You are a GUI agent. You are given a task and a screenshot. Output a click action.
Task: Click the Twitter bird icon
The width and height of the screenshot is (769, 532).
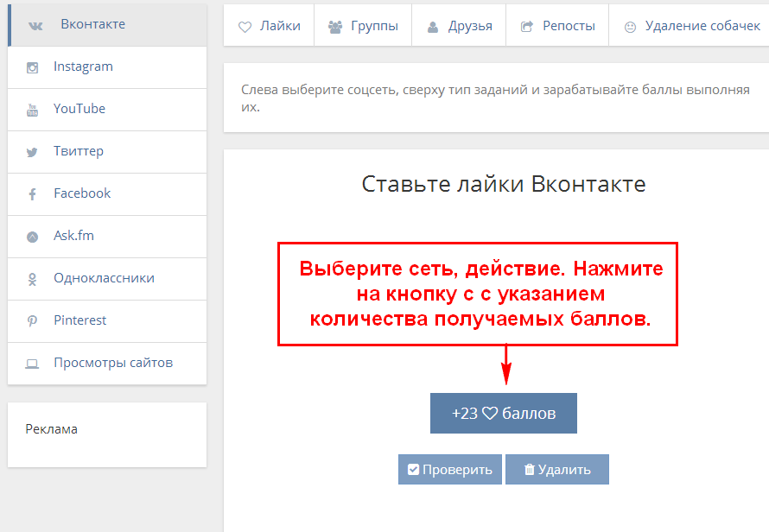click(32, 153)
